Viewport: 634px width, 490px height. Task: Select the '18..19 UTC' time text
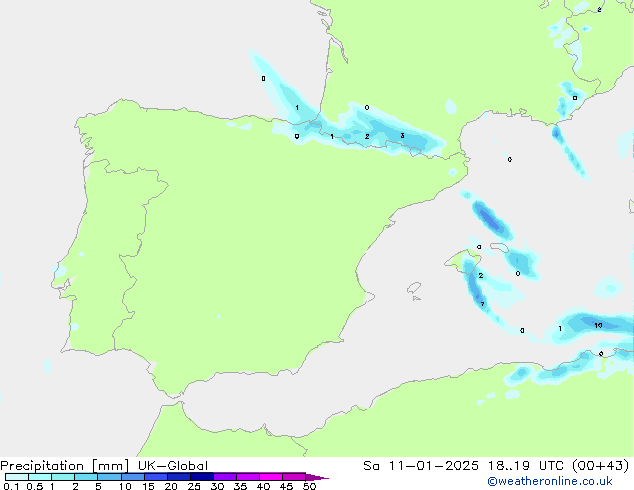[525, 466]
